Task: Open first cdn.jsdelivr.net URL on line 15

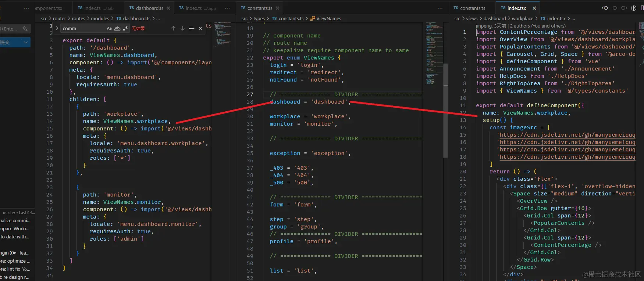Action: tap(567, 135)
